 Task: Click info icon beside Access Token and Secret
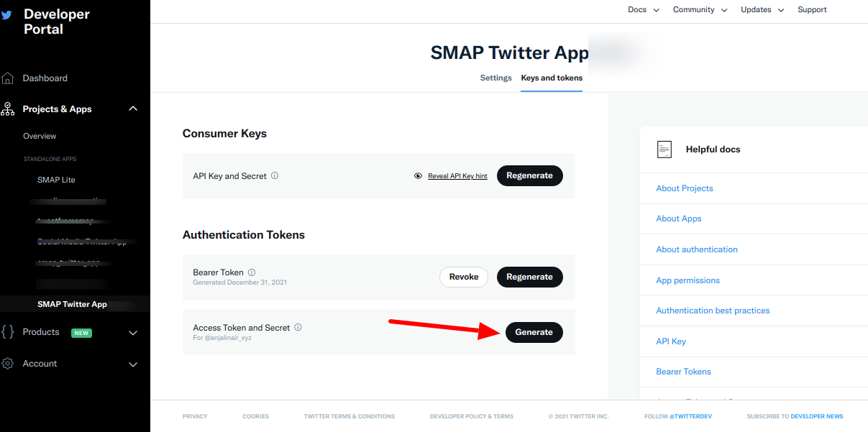298,328
